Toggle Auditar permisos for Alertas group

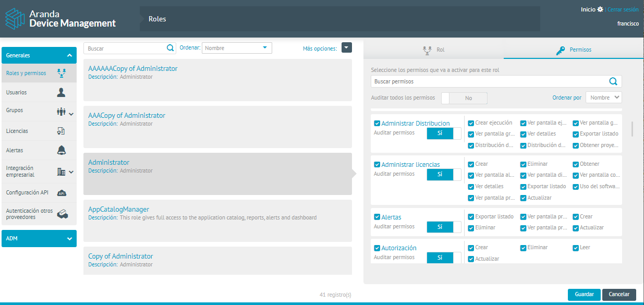pyautogui.click(x=444, y=227)
